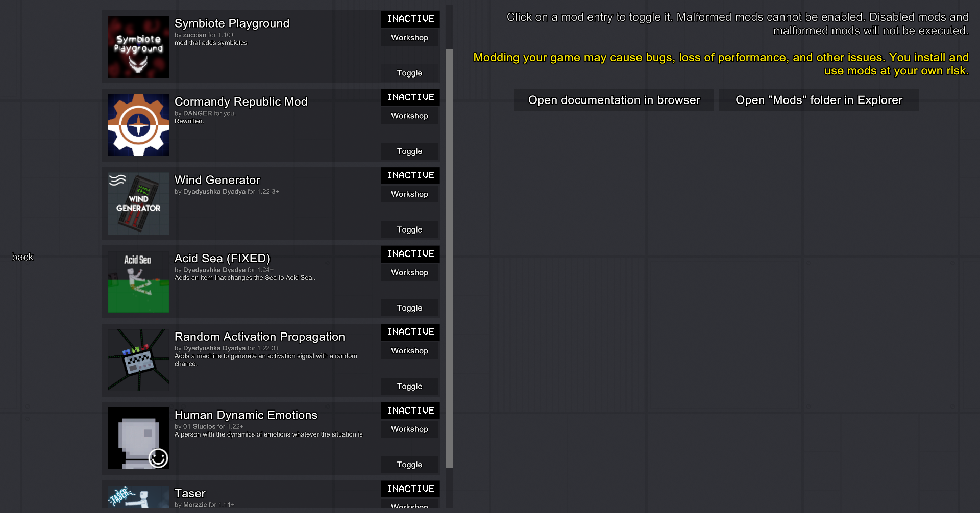
Task: Click INACTIVE status of Wind Generator
Action: (410, 175)
